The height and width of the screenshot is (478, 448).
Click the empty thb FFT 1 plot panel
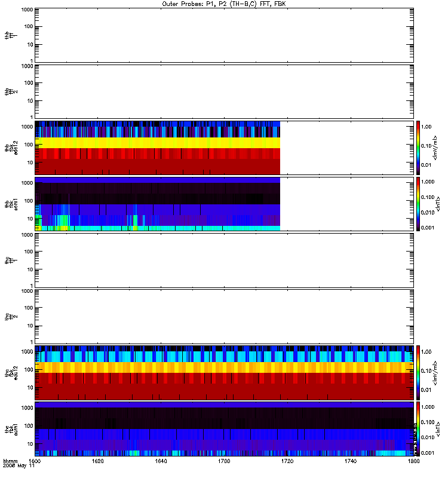[224, 35]
